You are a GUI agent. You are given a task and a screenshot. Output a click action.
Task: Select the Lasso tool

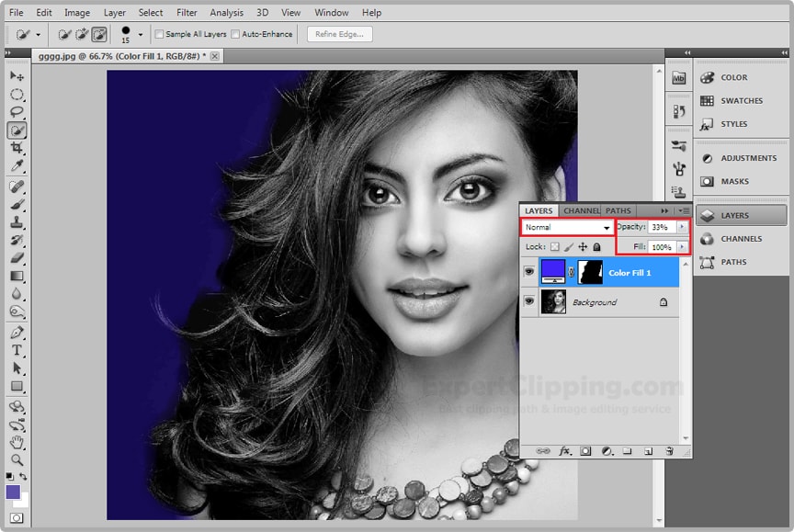pos(17,112)
